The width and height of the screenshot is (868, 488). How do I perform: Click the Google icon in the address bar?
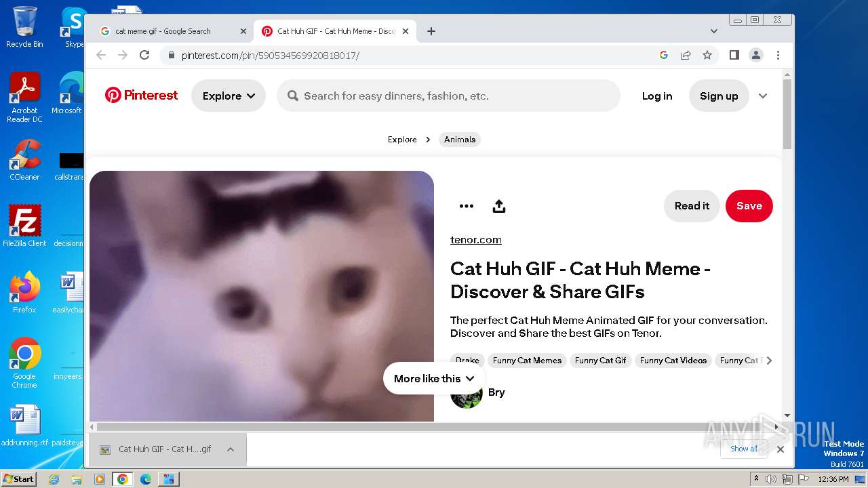coord(664,55)
